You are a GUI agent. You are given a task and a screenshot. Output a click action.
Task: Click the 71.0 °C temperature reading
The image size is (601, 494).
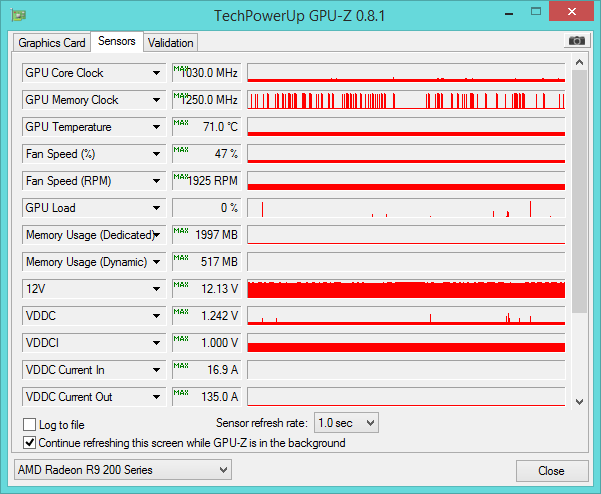pos(207,127)
